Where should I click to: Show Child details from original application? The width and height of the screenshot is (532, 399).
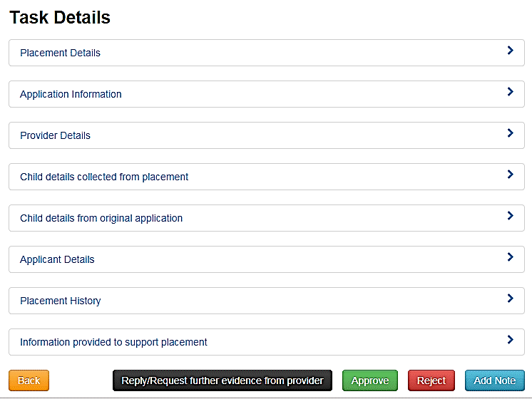coord(101,218)
